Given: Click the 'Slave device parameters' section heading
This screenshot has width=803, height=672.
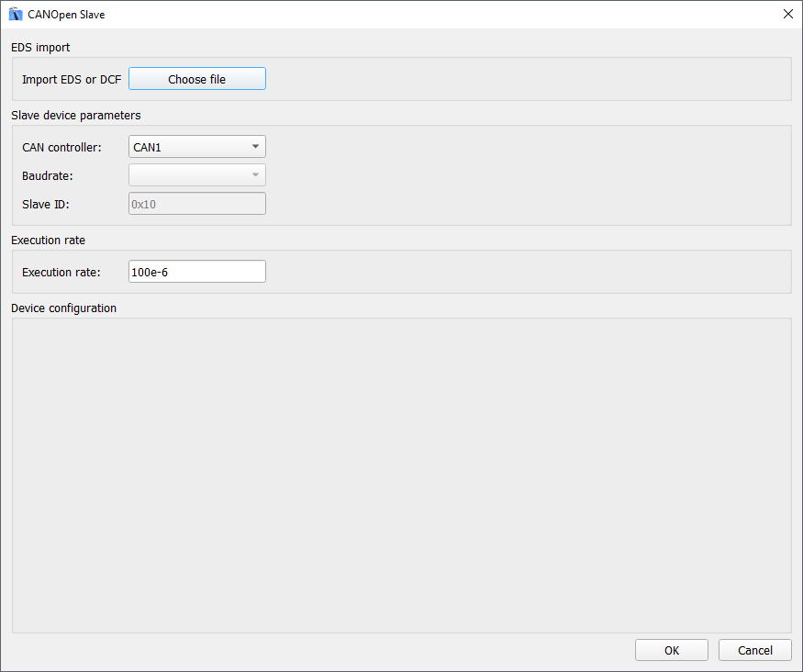Looking at the screenshot, I should click(x=76, y=116).
